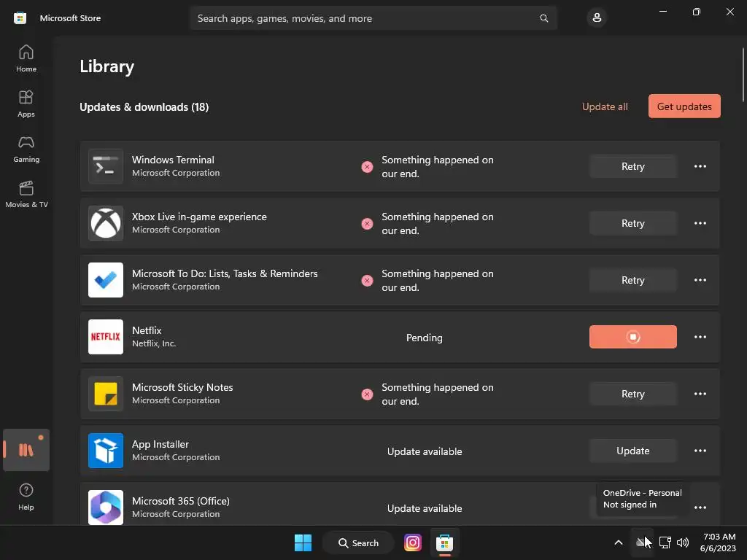The image size is (747, 560).
Task: Retry Xbox Live in-game experience update
Action: [x=632, y=223]
